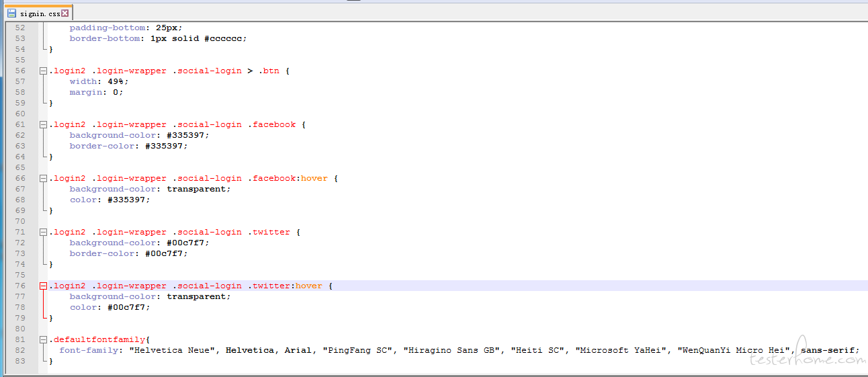Image resolution: width=868 pixels, height=377 pixels.
Task: Click the 49% width value
Action: (116, 81)
